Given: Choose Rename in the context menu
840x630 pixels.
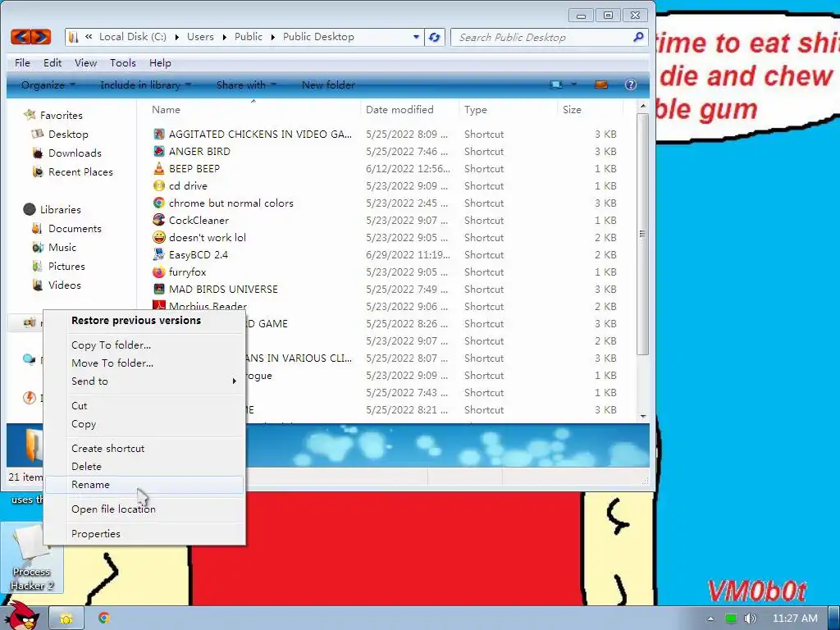Looking at the screenshot, I should [144, 484].
